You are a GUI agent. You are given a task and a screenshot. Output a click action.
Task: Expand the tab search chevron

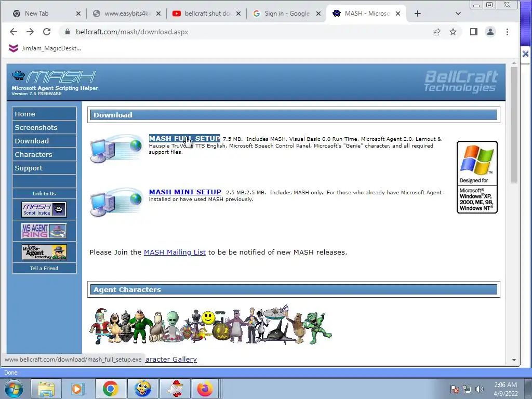tap(458, 14)
